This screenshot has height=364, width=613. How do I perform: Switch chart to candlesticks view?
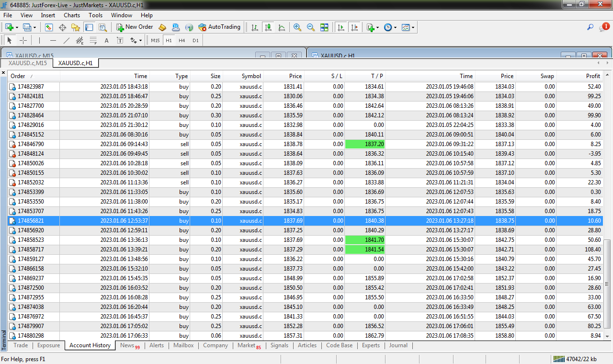[x=268, y=27]
